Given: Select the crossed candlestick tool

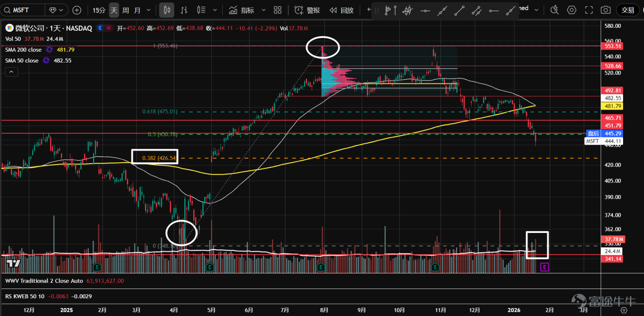Looking at the screenshot, I should click(x=407, y=11).
